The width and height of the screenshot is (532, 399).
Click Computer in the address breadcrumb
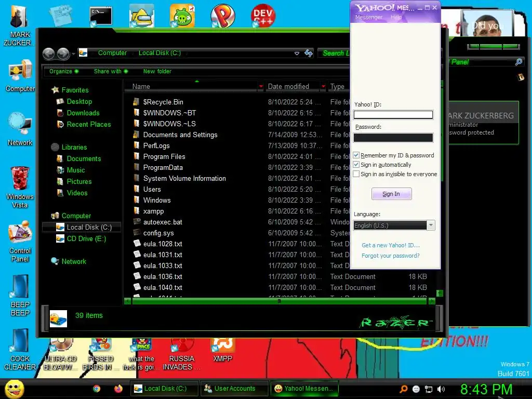pyautogui.click(x=112, y=53)
